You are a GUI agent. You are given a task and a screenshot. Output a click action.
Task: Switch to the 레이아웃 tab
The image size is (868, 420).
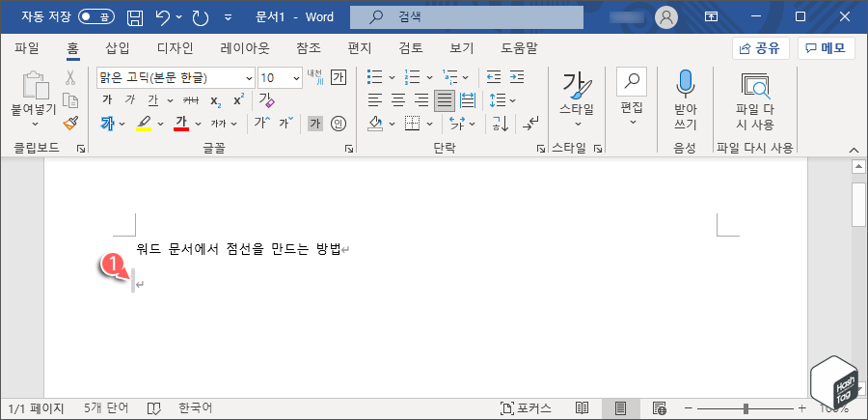(x=245, y=48)
